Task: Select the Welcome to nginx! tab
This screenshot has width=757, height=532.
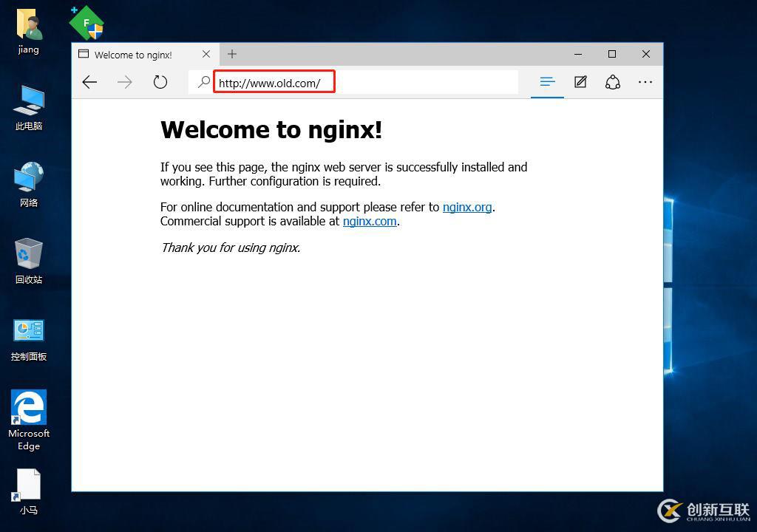Action: [135, 54]
